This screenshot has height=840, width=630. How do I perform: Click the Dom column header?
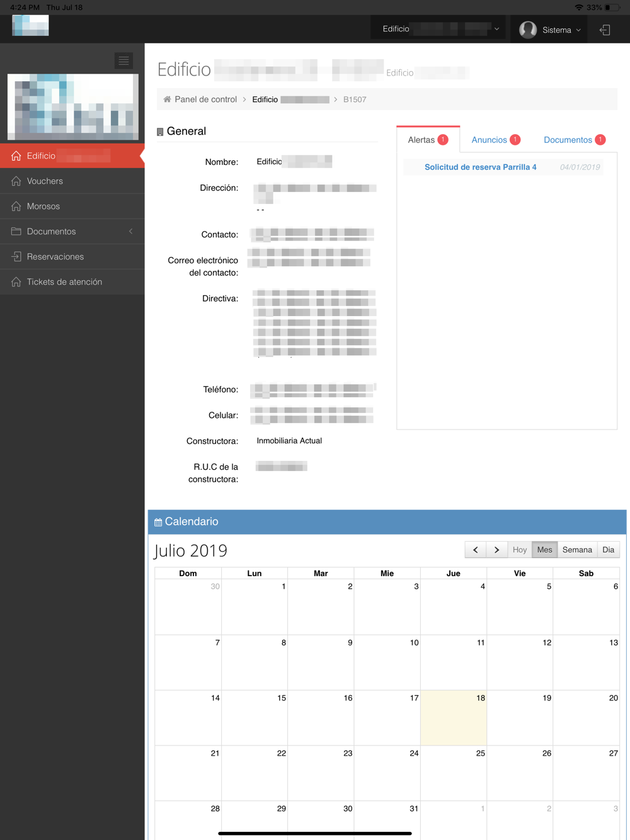click(x=188, y=573)
